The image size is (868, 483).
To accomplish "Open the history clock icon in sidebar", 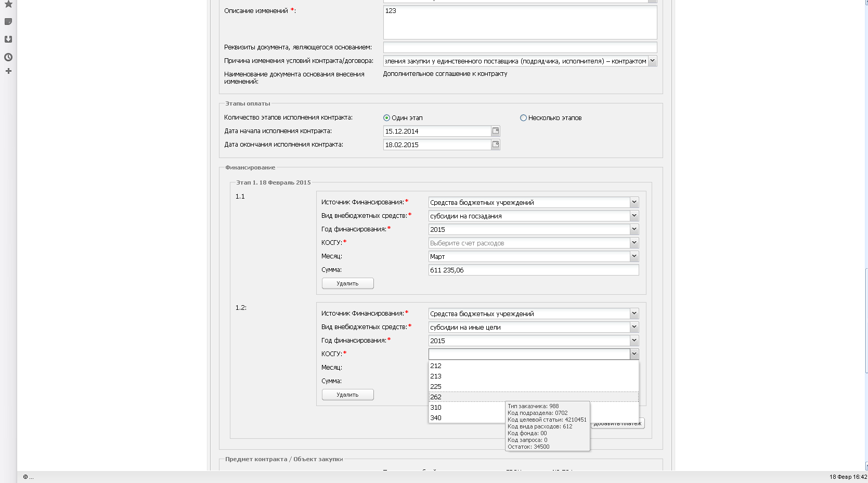I will [x=8, y=57].
